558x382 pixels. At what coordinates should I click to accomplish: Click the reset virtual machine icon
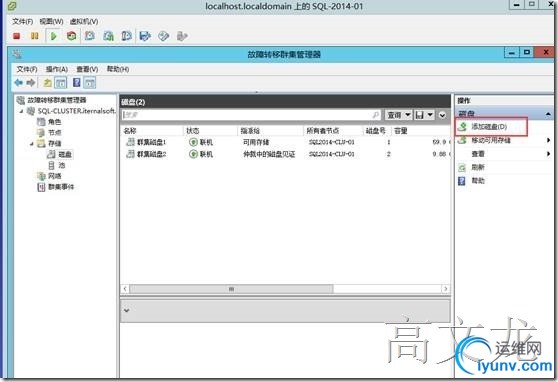[72, 36]
